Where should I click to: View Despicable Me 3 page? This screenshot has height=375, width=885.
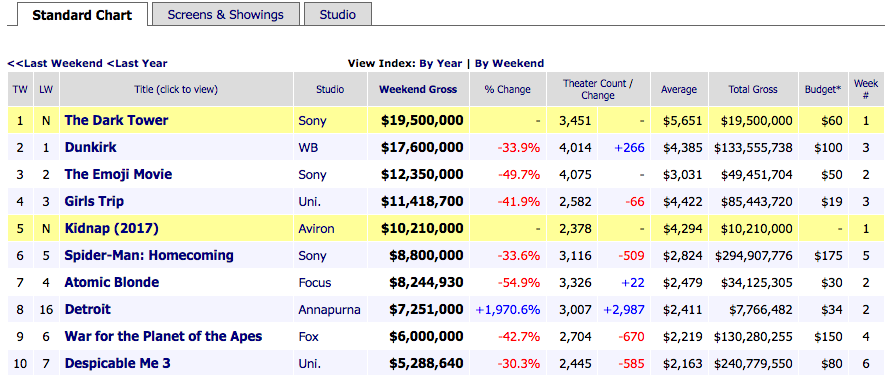(x=117, y=363)
